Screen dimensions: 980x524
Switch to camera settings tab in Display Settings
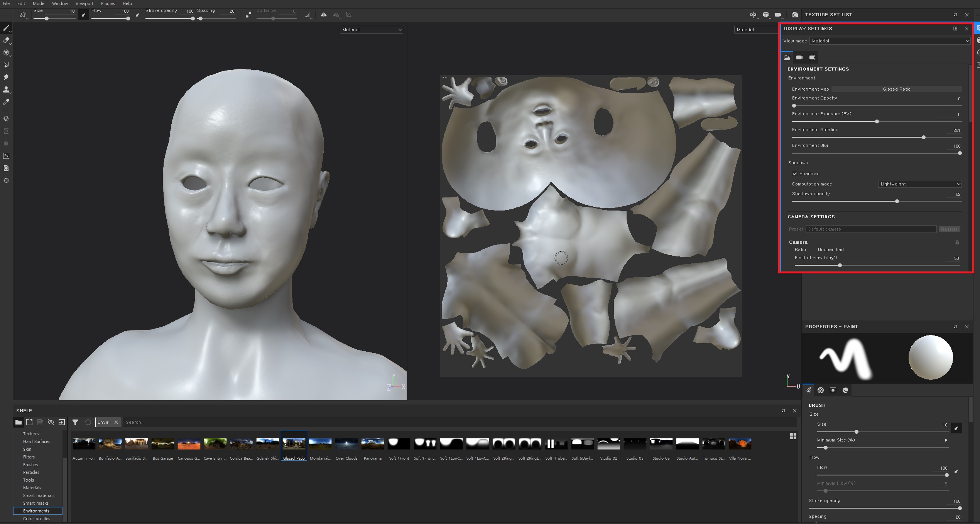799,57
